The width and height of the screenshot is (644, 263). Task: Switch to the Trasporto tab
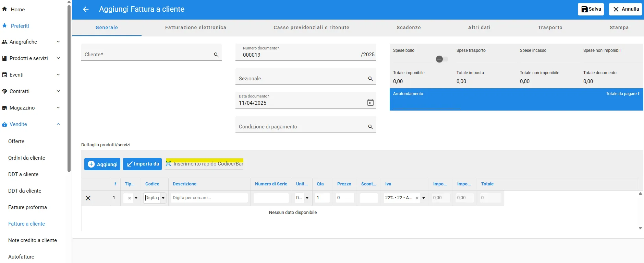pos(550,27)
